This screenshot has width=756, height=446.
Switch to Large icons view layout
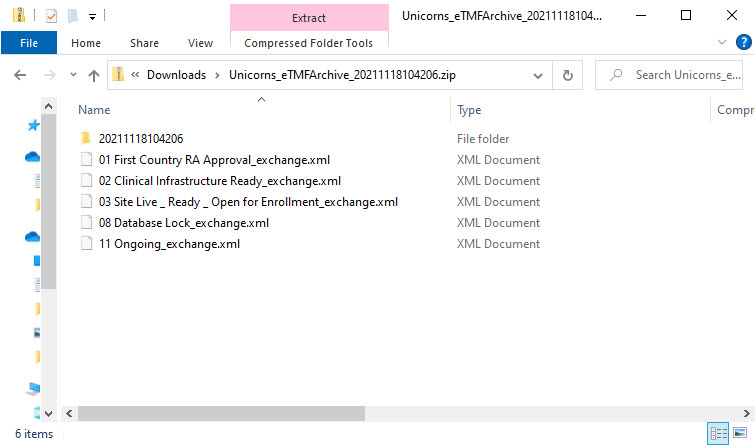pyautogui.click(x=741, y=434)
